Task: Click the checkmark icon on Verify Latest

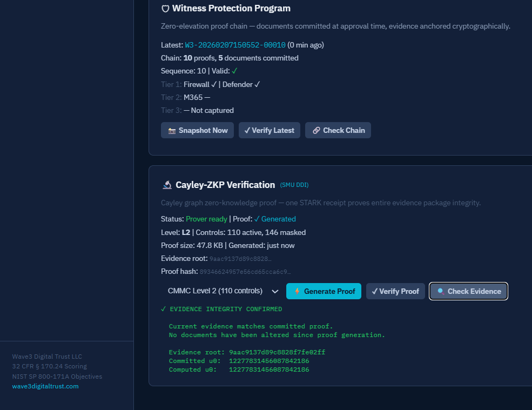Action: [248, 130]
